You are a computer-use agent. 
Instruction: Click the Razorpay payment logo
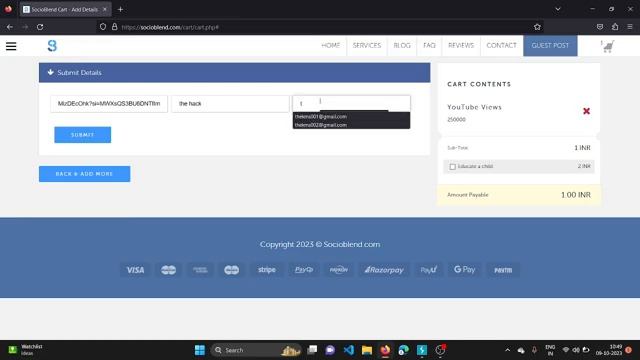384,270
